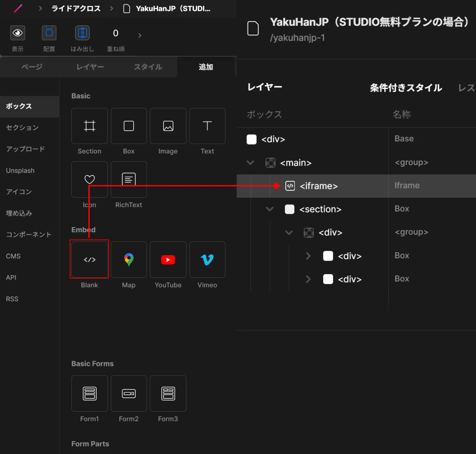
Task: Click the white box icon of Base div
Action: 251,139
